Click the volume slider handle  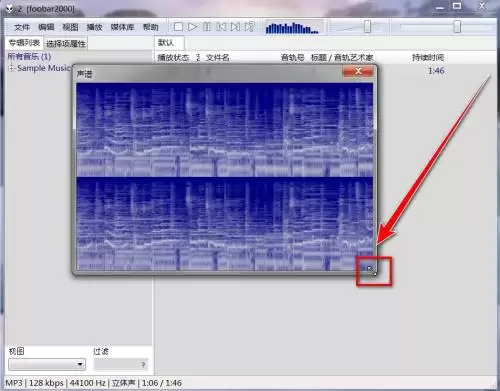(367, 27)
